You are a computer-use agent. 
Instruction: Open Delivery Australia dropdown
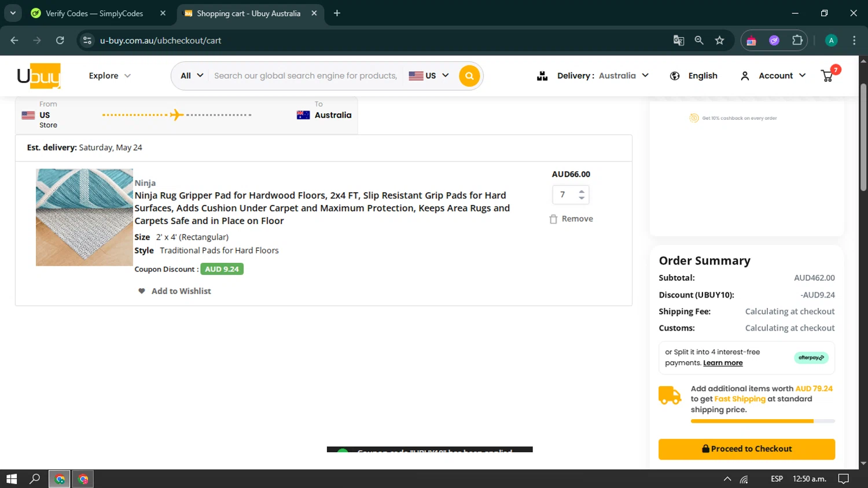tap(603, 76)
